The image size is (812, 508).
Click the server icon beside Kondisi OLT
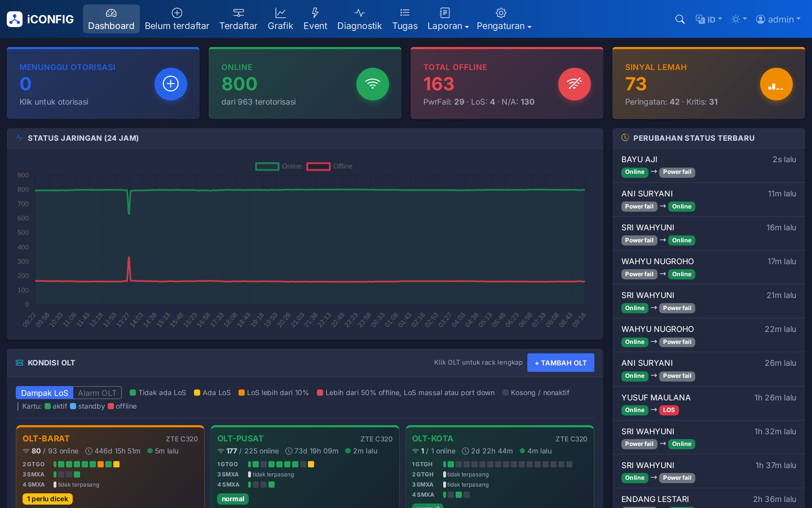point(20,363)
